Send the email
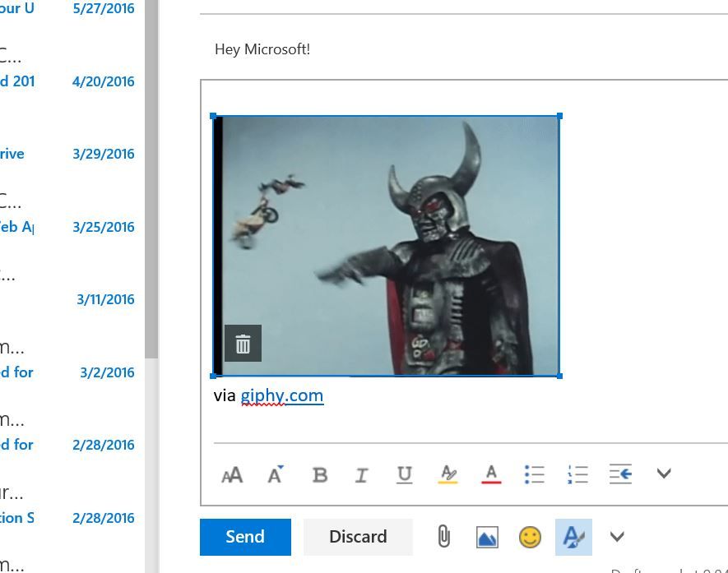Viewport: 728px width, 573px height. (x=245, y=537)
